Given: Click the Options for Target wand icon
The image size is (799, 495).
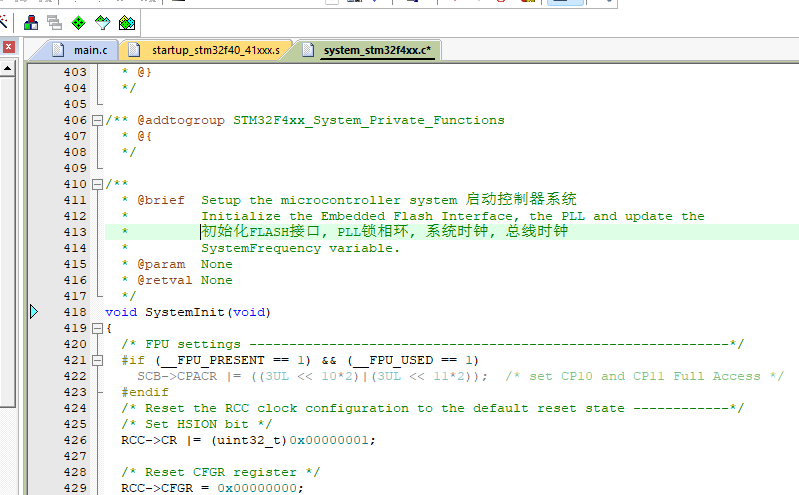Looking at the screenshot, I should tap(4, 22).
